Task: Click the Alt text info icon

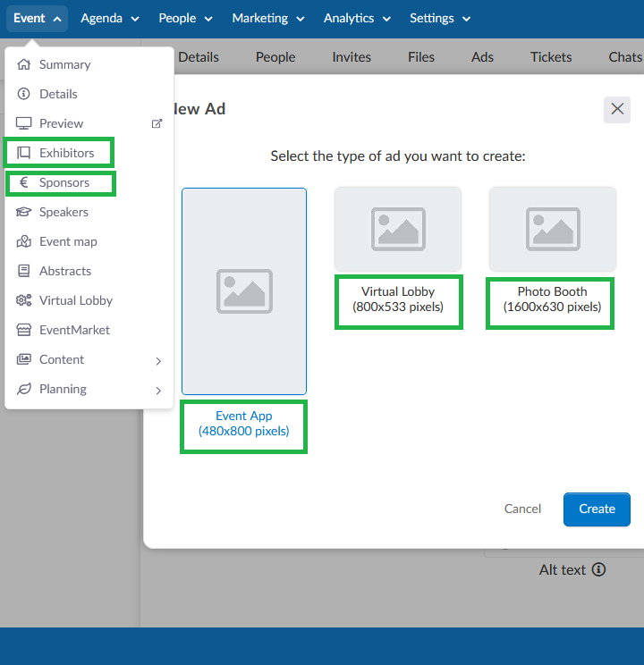Action: 598,569
